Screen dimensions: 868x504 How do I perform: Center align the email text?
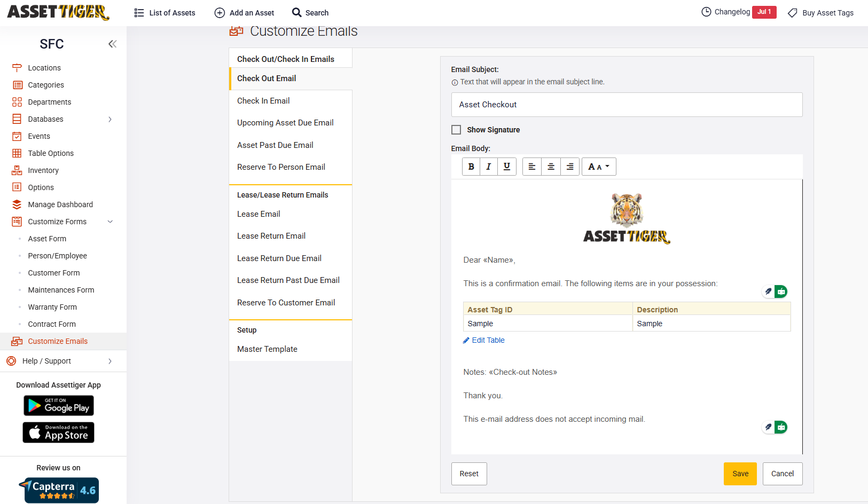point(551,166)
